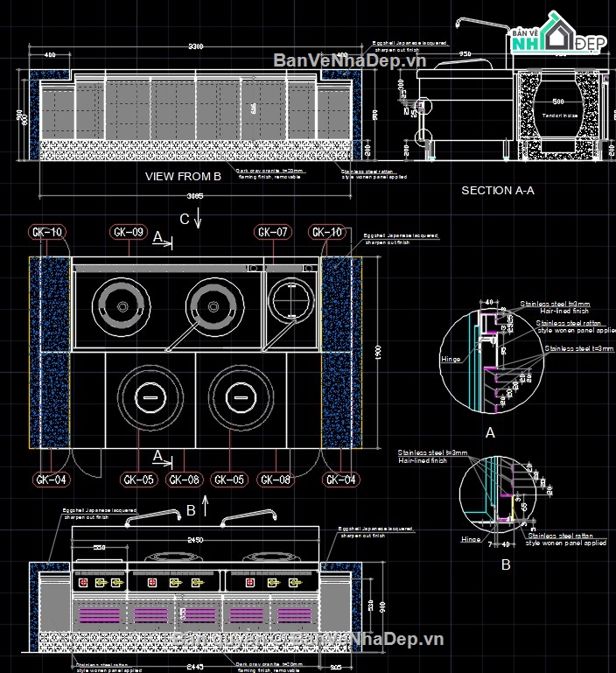
Task: Click the GK-09 callout tag
Action: point(127,232)
